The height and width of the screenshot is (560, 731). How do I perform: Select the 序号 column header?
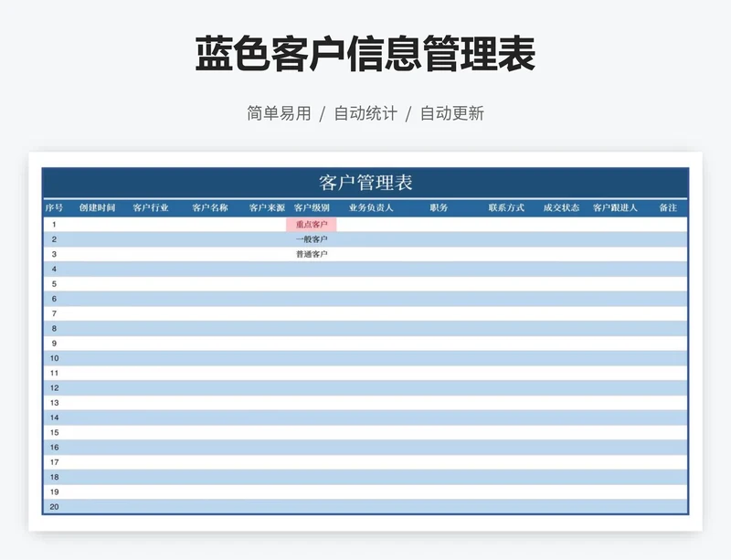pos(54,207)
